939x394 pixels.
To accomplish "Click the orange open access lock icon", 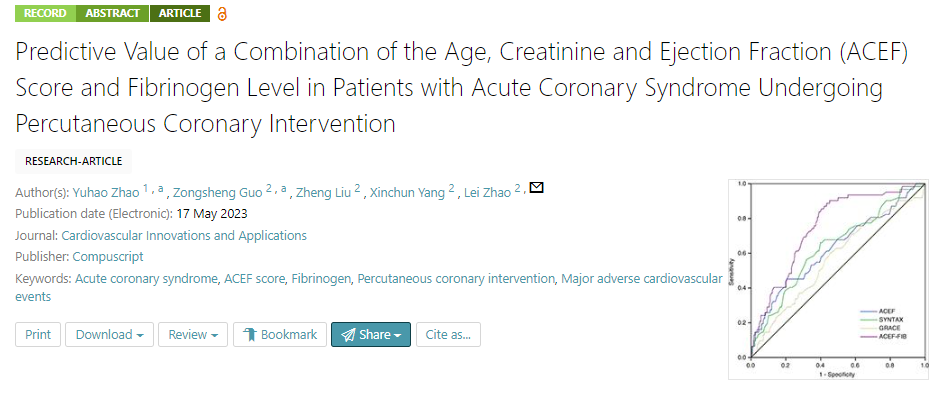I will tap(222, 14).
